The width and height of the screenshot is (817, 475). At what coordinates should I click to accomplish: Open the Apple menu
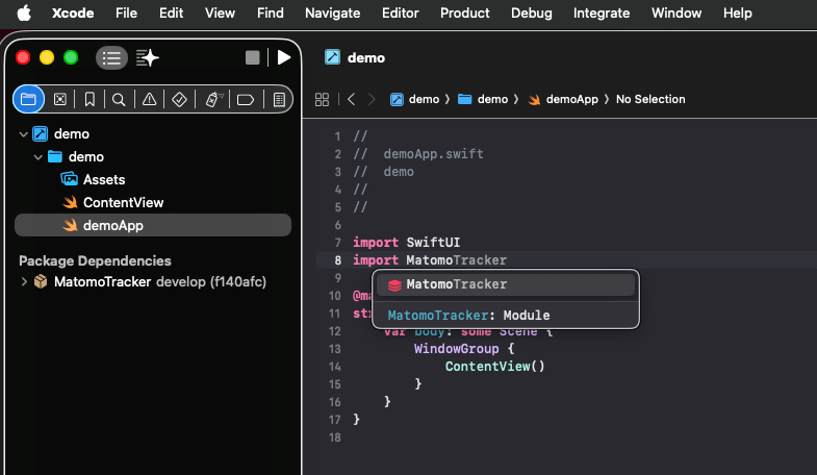[24, 13]
